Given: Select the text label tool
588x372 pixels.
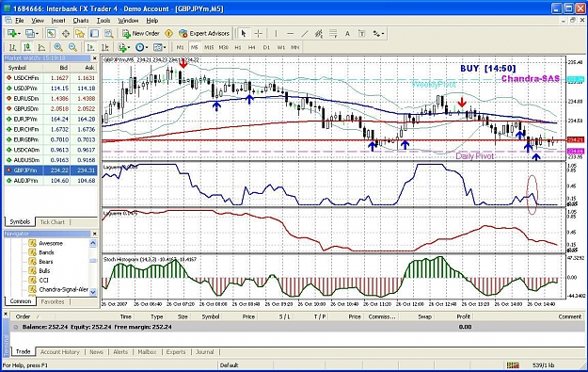Looking at the screenshot, I should (362, 33).
